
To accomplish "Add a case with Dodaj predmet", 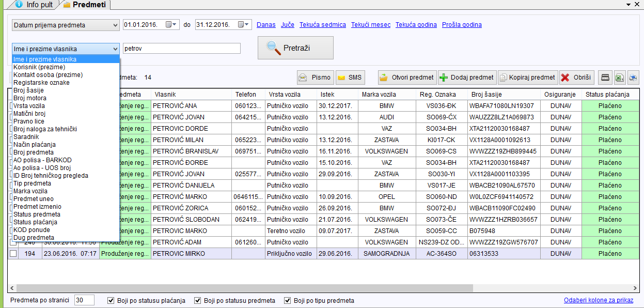I will [467, 78].
